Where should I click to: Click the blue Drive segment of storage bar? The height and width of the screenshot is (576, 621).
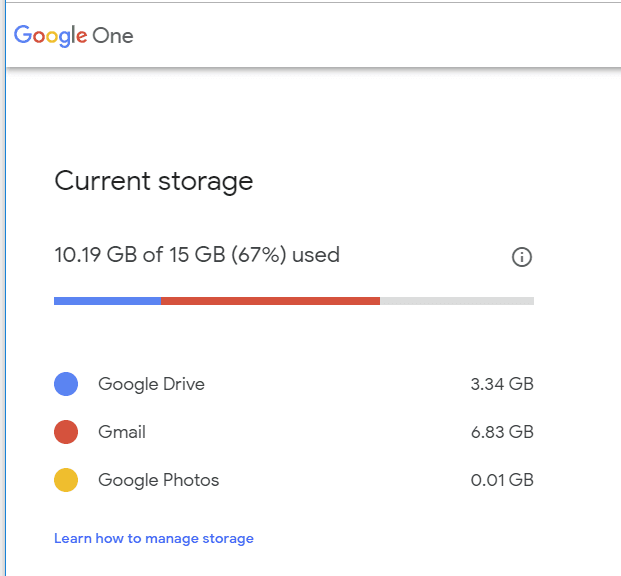tap(107, 301)
